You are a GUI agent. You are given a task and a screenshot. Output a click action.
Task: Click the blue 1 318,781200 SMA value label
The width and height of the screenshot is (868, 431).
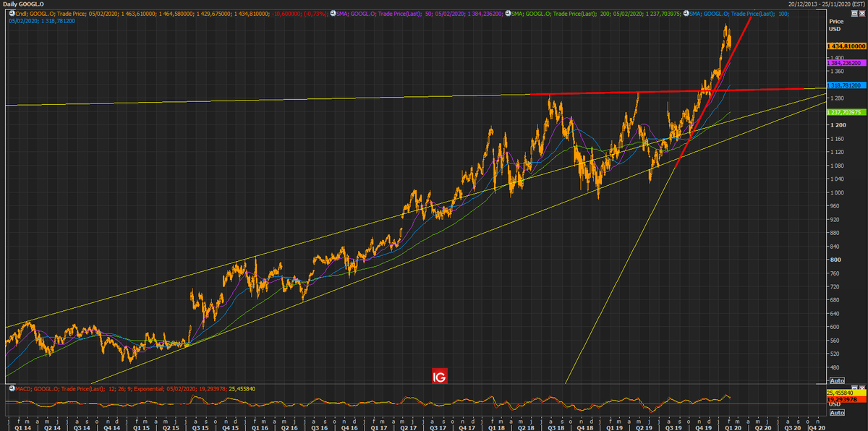pos(846,85)
